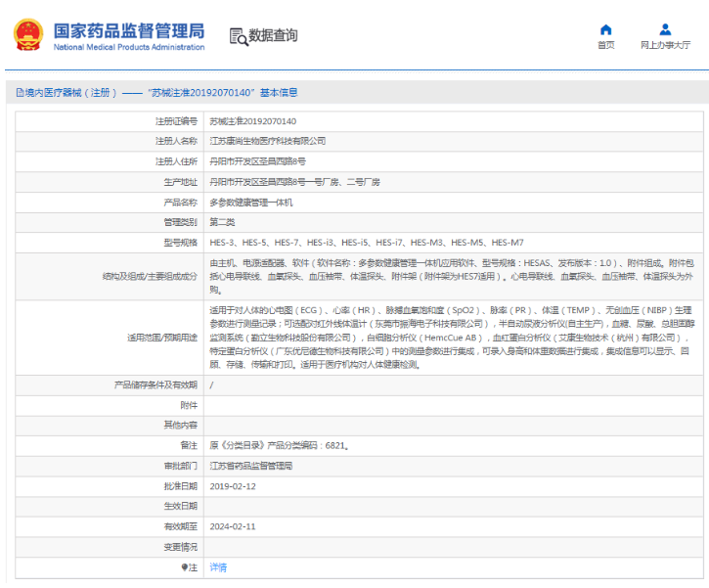Click remark 原《分类目录》产品分类编码:6821
709x588 pixels.
(x=279, y=445)
